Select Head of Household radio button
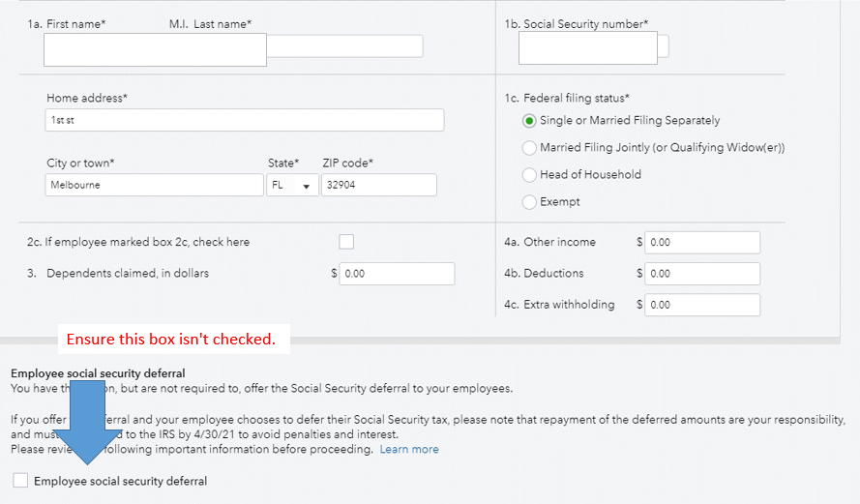860x504 pixels. (x=529, y=175)
